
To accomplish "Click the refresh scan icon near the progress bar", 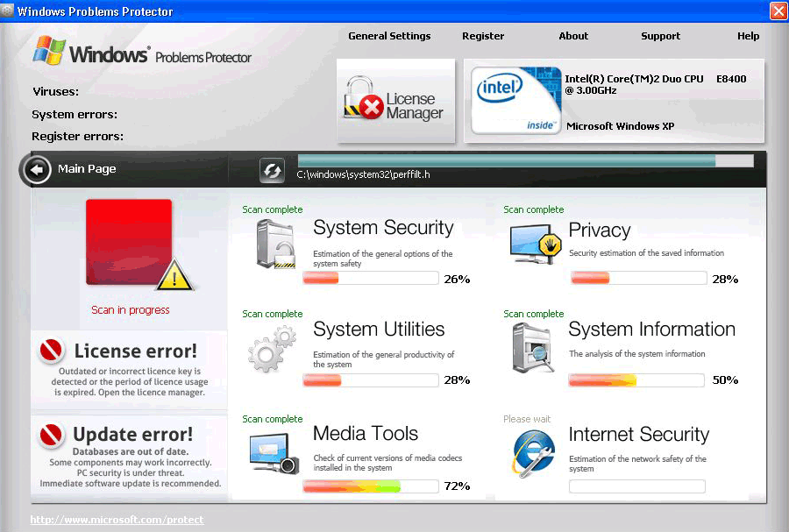I will [271, 170].
